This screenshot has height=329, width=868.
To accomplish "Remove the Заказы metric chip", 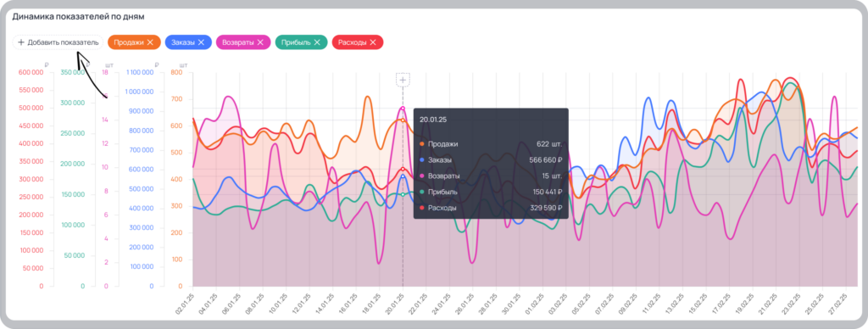I will click(x=202, y=42).
